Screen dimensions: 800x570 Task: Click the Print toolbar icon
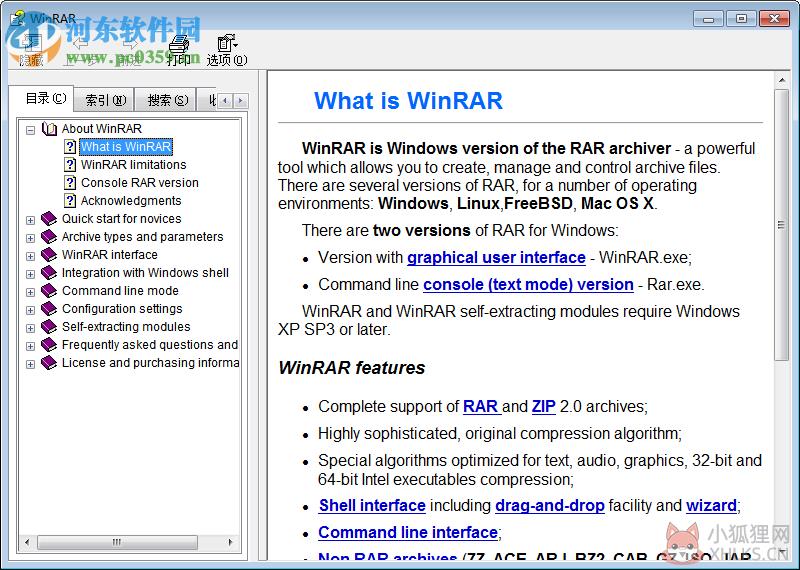(179, 44)
